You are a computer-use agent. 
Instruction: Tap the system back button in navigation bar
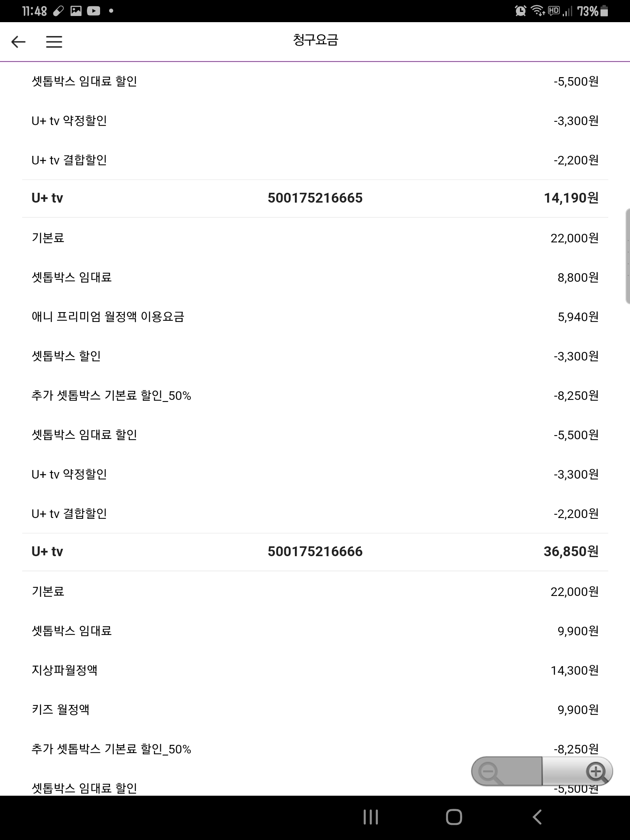pyautogui.click(x=537, y=817)
